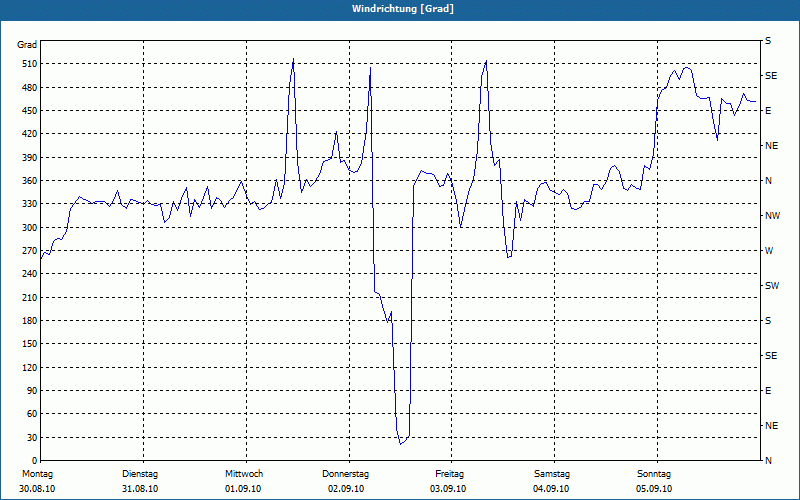Select the 480 value on the y-axis

click(x=31, y=87)
